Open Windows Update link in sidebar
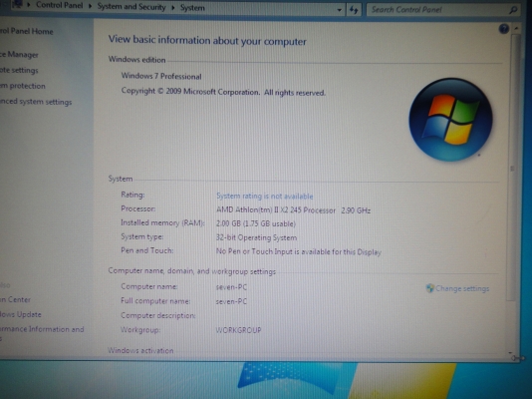532x399 pixels. [21, 314]
